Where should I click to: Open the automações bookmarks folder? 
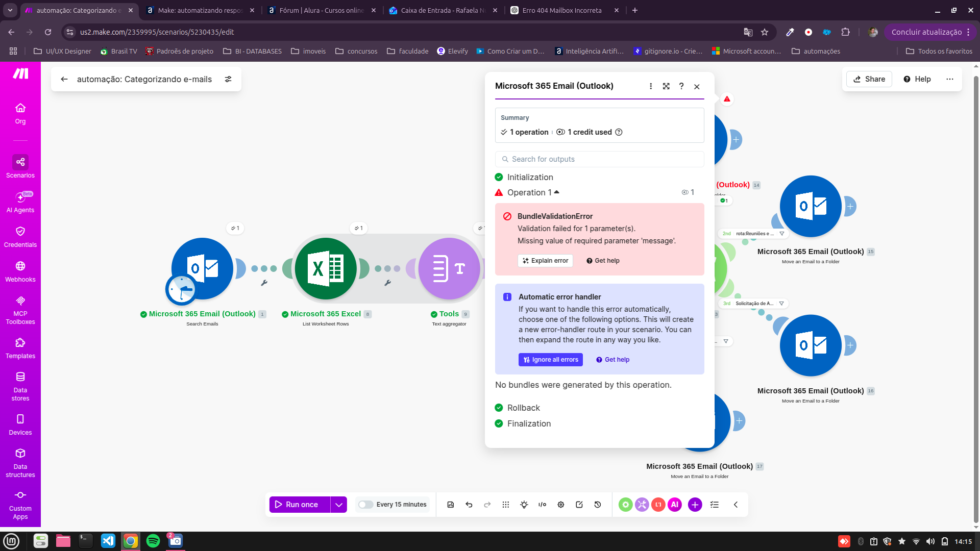tap(816, 51)
